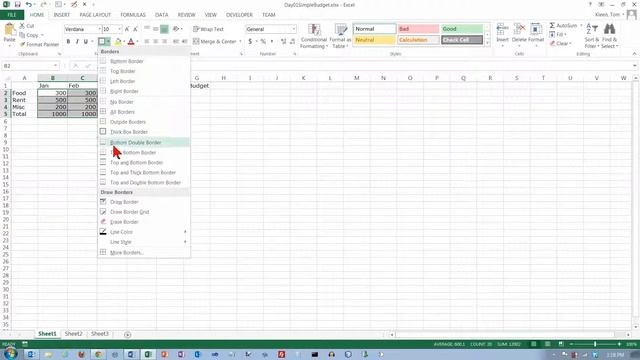This screenshot has width=640, height=360.
Task: Open Format as Table gallery
Action: click(340, 36)
